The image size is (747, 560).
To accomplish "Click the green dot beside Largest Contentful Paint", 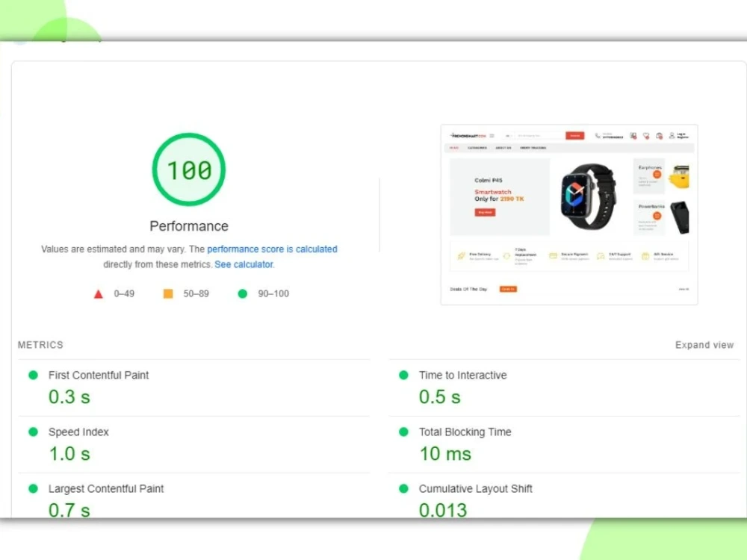I will click(34, 488).
